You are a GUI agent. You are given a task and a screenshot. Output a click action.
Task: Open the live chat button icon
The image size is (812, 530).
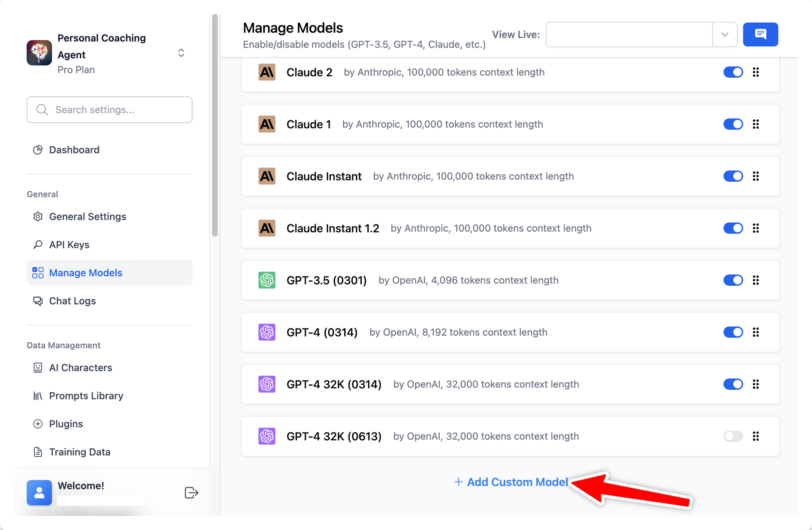(x=760, y=35)
